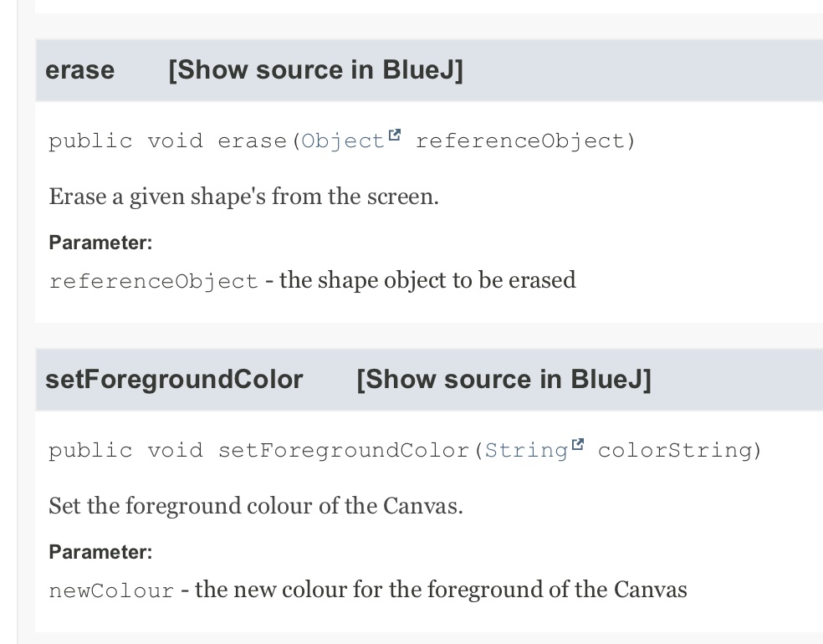This screenshot has height=644, width=823.
Task: Click the external-link icon beside Object
Action: point(395,136)
